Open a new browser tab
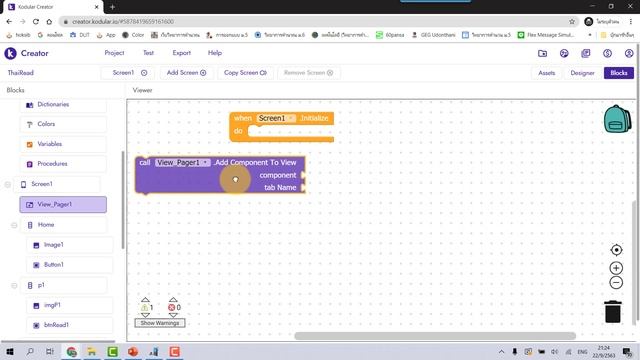Viewport: 640px width, 360px height. 112,7
